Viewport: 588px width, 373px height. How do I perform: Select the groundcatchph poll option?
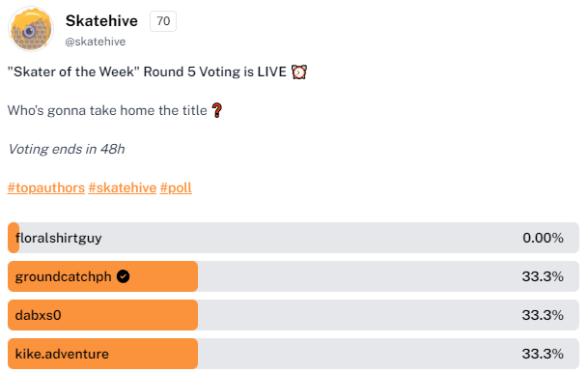coord(294,276)
